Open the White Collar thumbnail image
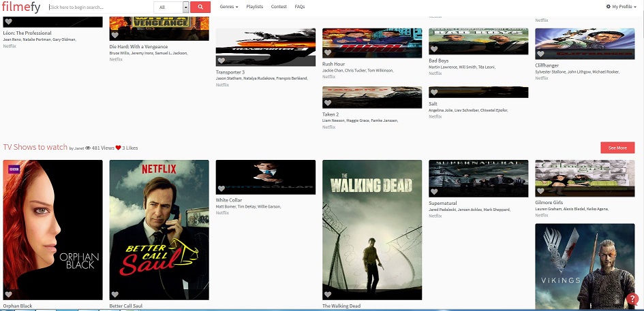Image resolution: width=644 pixels, height=311 pixels. [266, 177]
